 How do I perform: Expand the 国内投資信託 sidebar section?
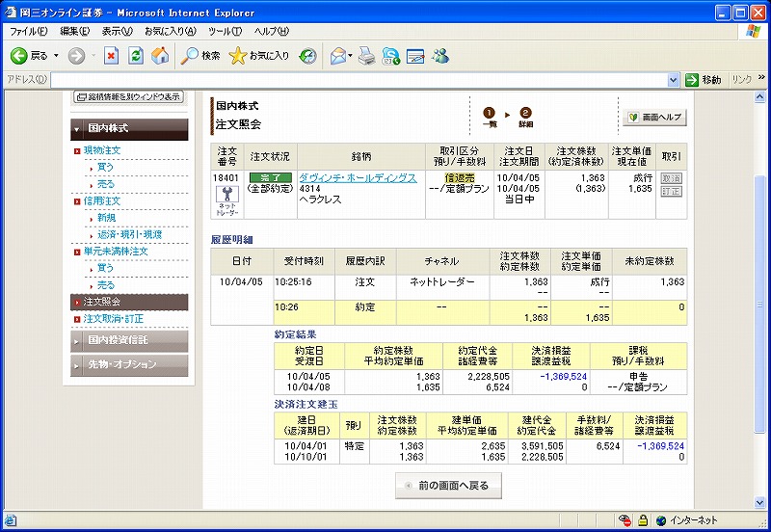tap(129, 340)
